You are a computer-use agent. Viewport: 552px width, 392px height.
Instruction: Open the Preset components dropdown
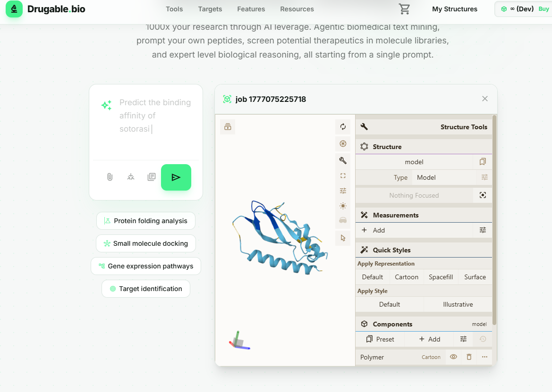pyautogui.click(x=380, y=339)
